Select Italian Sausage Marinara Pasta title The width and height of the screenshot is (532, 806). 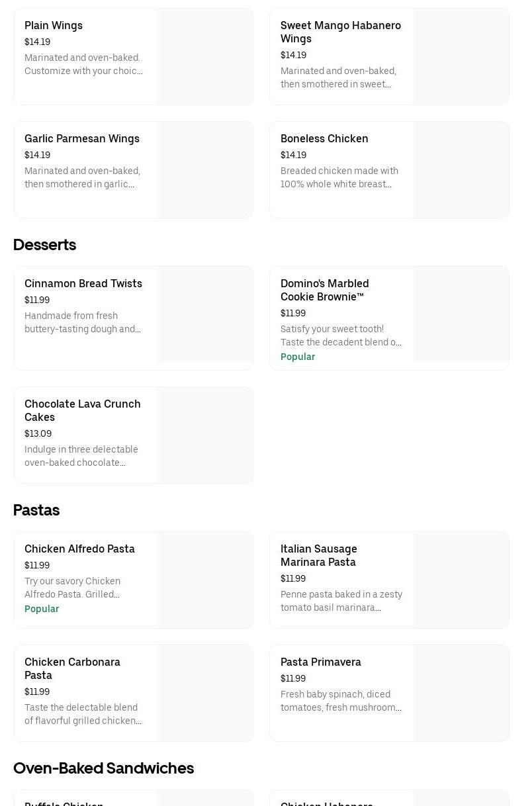click(x=318, y=555)
